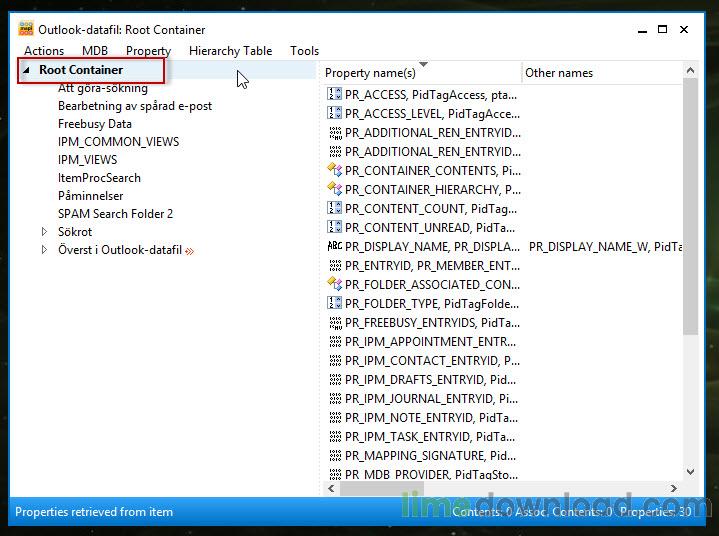Viewport: 719px width, 536px height.
Task: Click the ABC string icon for PR_DISPLAY_NAME
Action: [335, 246]
